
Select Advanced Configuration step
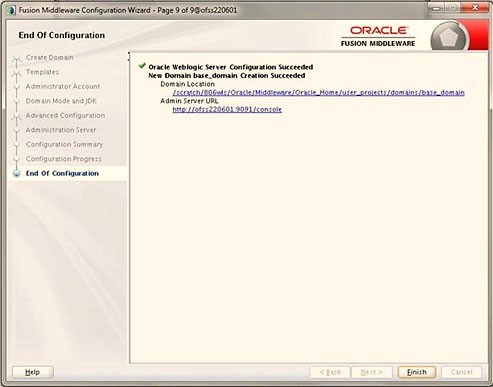pos(65,115)
